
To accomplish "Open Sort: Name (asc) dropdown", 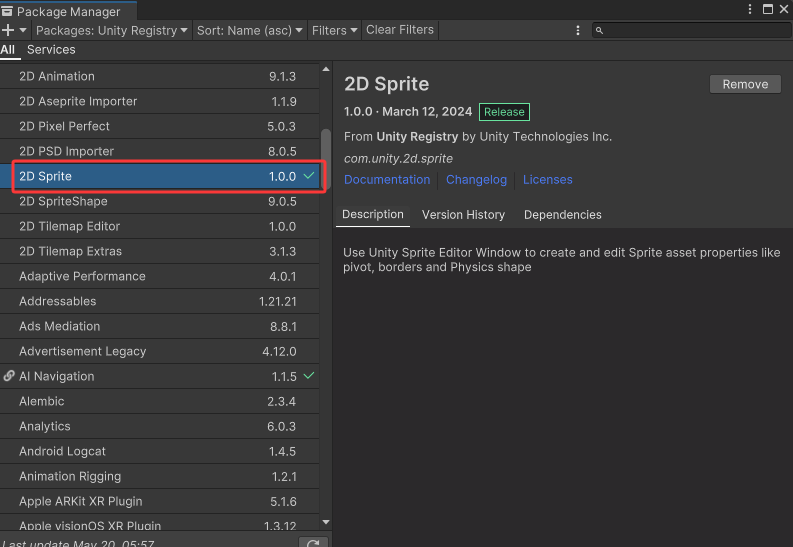I will [250, 30].
